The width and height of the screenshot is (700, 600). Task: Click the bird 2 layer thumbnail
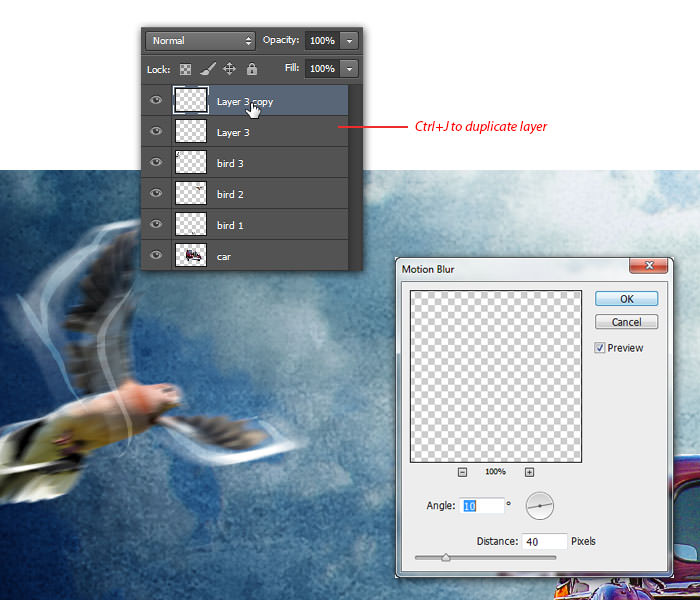(x=191, y=193)
